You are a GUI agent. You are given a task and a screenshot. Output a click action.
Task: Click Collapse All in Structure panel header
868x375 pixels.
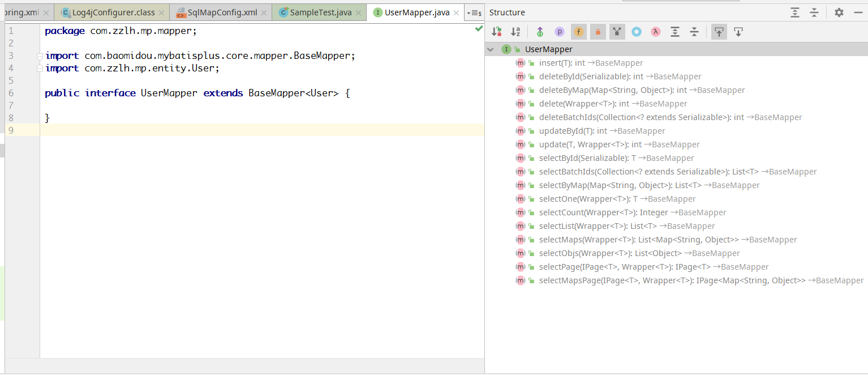point(814,12)
